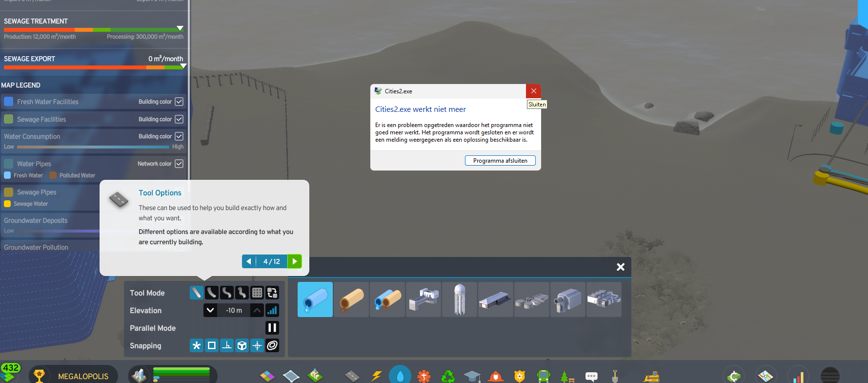Toggle snap to 90 degree angles

tap(227, 345)
